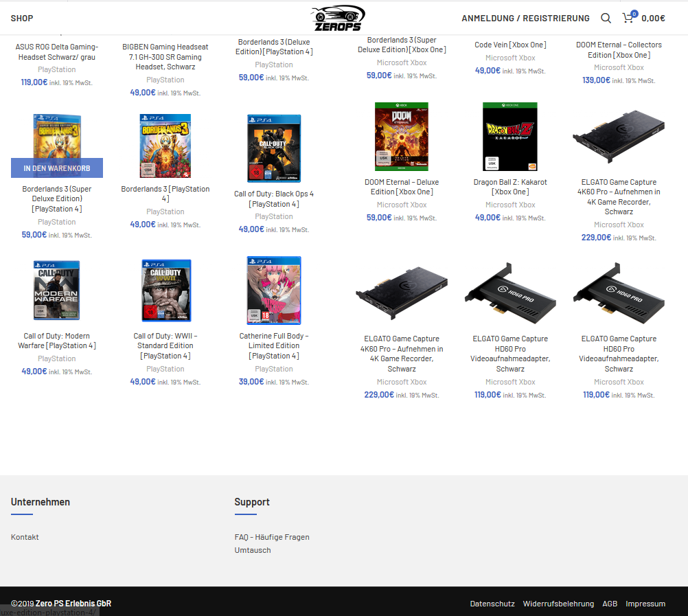688x616 pixels.
Task: Open Microsoft Xbox category under Dragon Ball Z
Action: [x=510, y=205]
